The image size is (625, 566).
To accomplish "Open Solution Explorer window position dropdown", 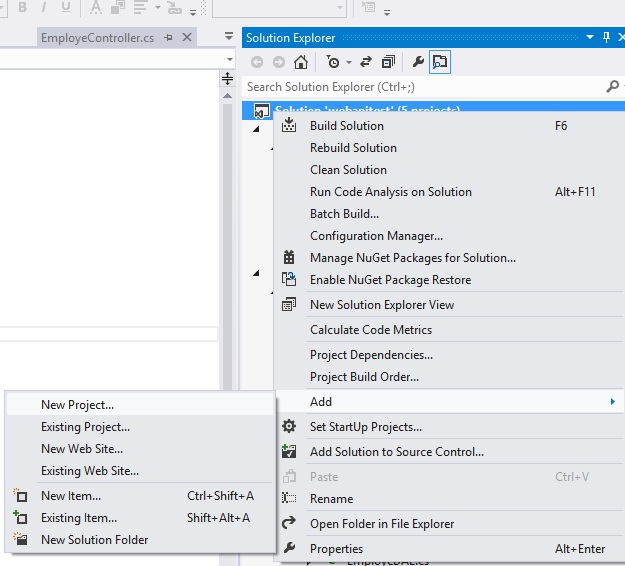I will click(590, 37).
